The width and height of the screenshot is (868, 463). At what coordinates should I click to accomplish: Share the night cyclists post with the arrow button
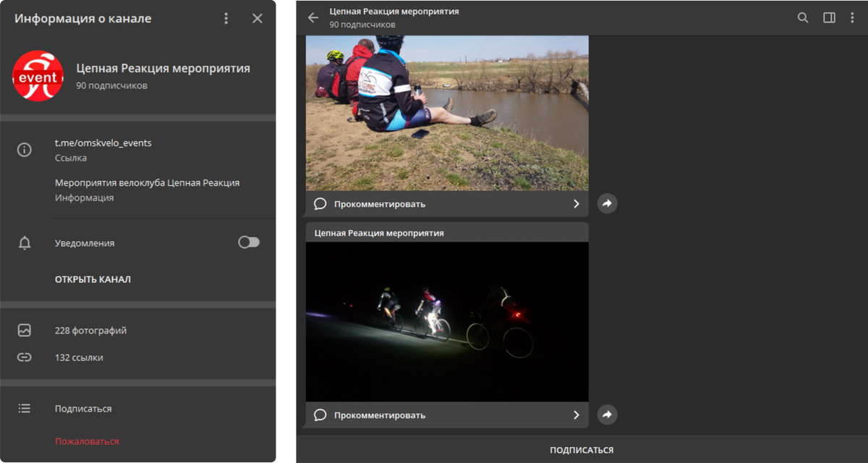click(x=608, y=415)
